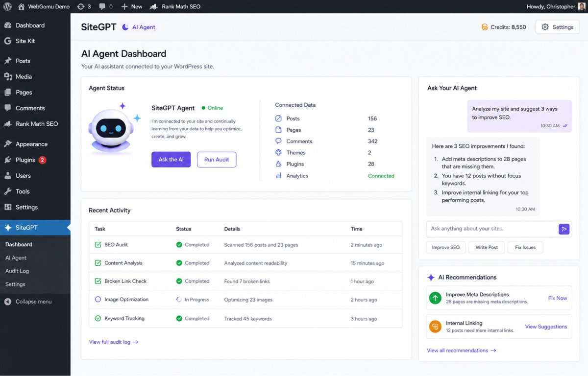Toggle the Broken Link Check checkbox
The image size is (588, 376).
98,282
